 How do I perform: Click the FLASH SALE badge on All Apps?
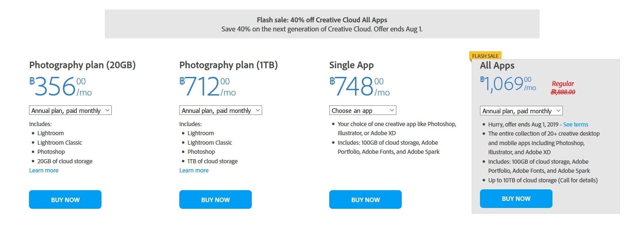point(485,56)
